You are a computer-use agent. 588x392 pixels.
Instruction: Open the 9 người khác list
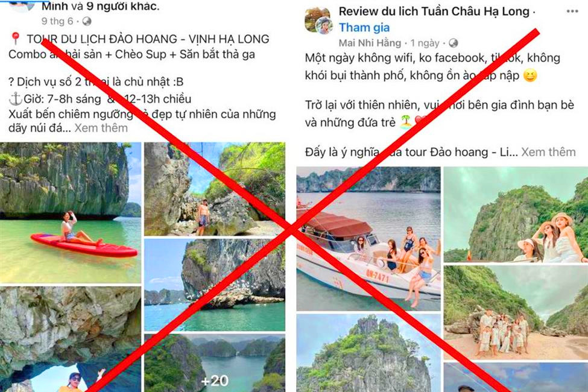coord(121,6)
